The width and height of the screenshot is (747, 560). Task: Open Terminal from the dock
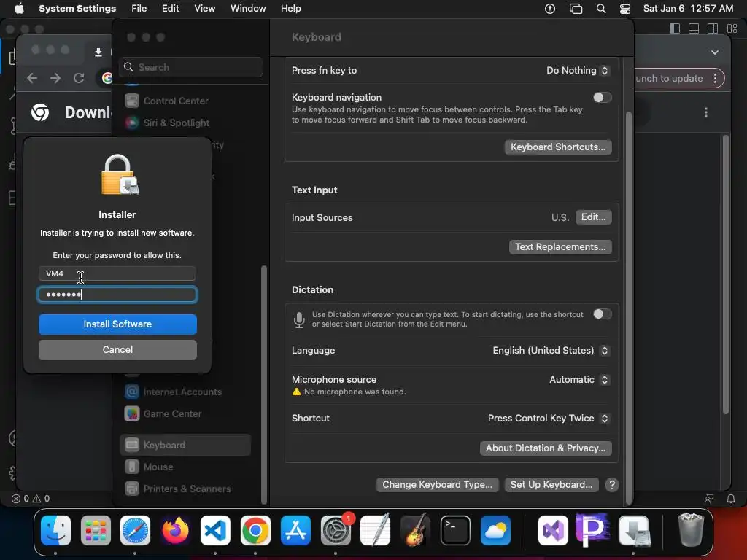(x=455, y=531)
